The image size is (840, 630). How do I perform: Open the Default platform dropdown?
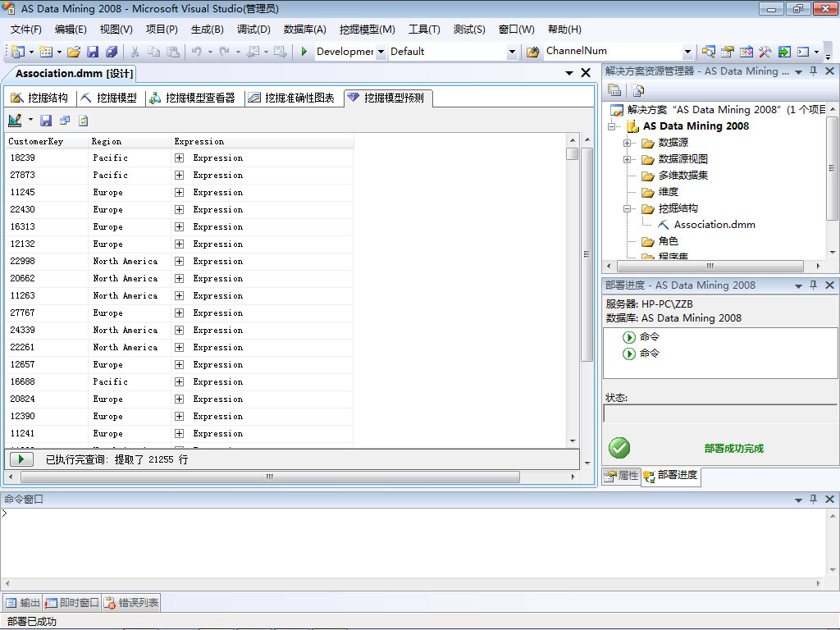pos(512,52)
